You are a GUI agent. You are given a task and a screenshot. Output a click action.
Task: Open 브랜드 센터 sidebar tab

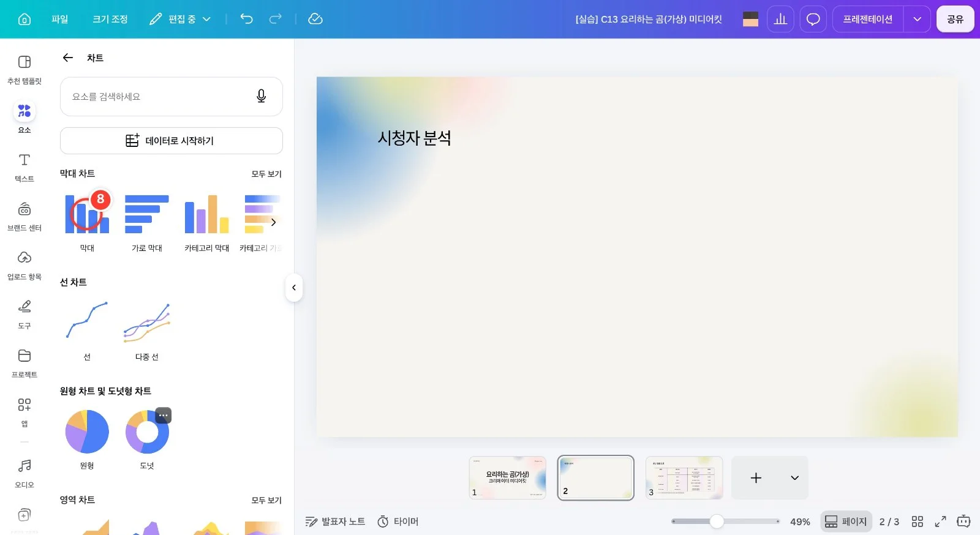pos(24,217)
